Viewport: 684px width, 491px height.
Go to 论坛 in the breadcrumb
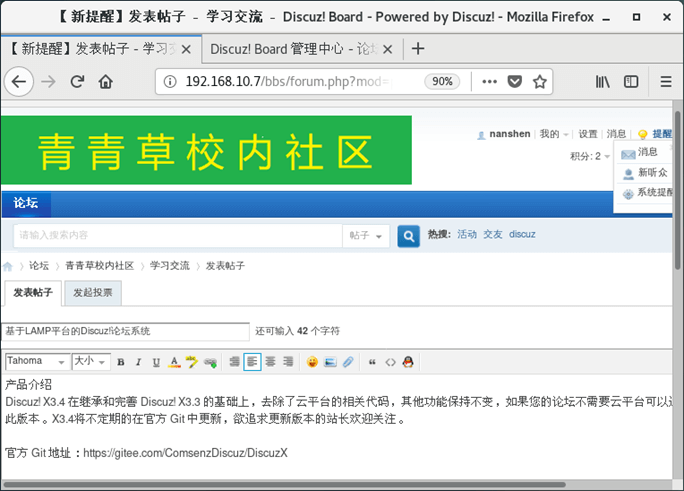(x=39, y=266)
